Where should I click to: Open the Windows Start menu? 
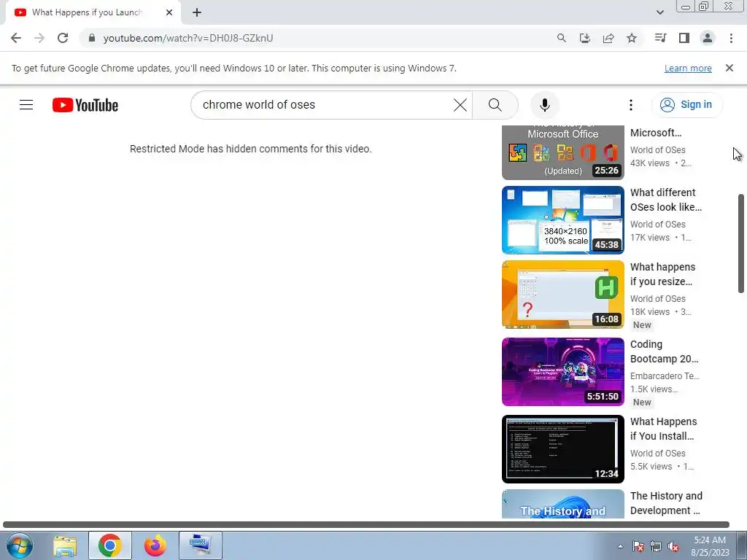coord(19,545)
